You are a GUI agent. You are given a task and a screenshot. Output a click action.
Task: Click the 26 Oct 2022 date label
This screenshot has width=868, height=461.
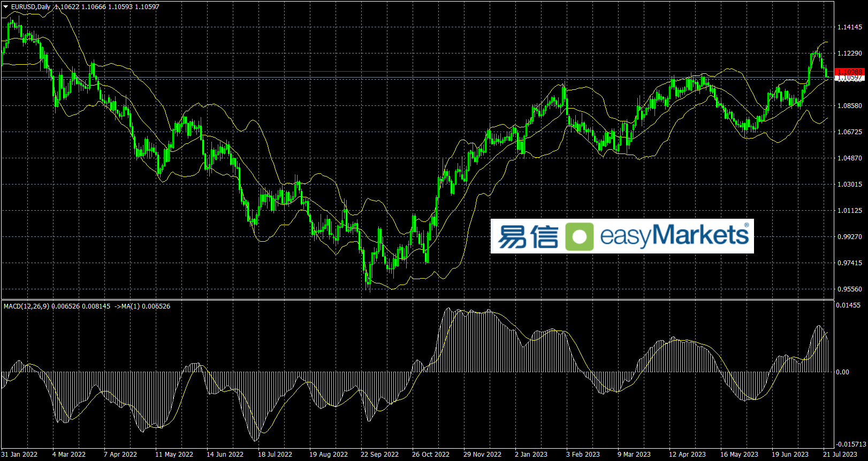431,455
